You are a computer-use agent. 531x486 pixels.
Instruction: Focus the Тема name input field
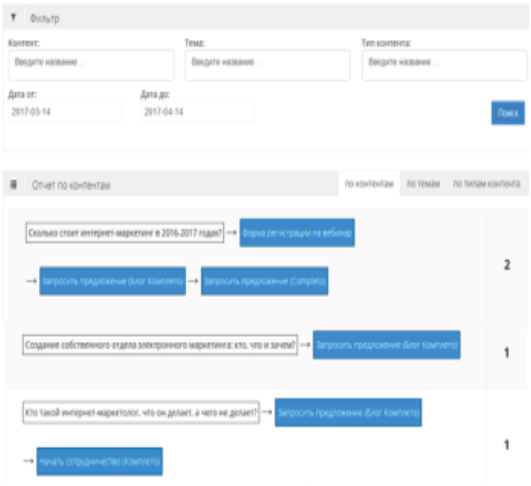(268, 65)
